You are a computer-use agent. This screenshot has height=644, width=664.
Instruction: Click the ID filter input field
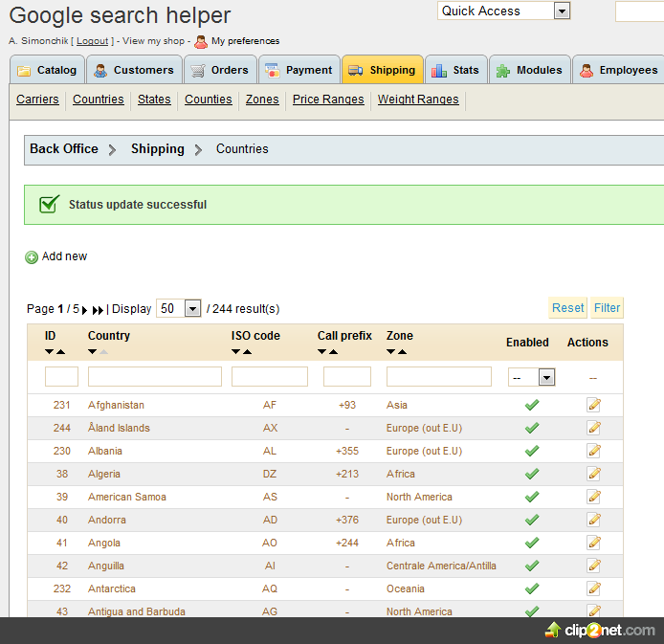click(61, 376)
